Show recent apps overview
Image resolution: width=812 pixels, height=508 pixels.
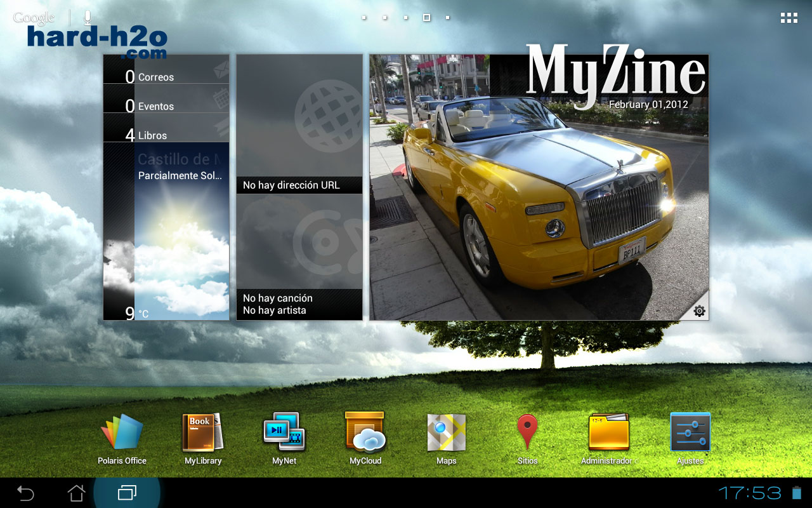127,493
